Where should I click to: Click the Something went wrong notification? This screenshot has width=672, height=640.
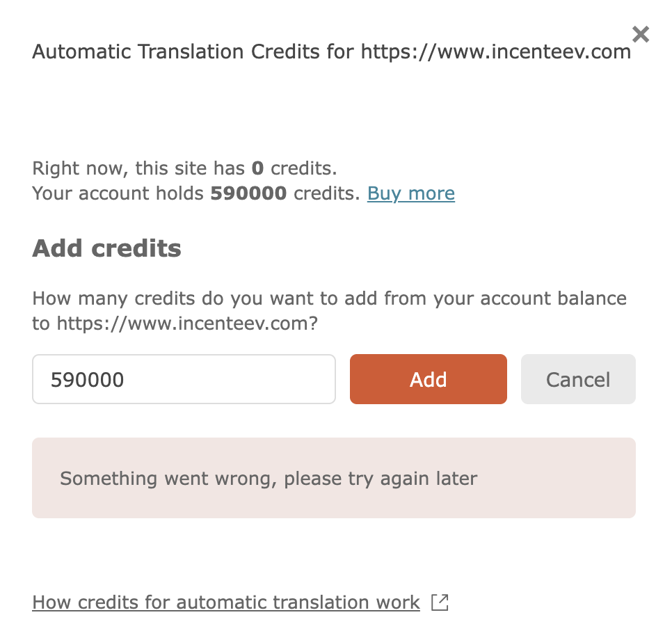pyautogui.click(x=269, y=478)
